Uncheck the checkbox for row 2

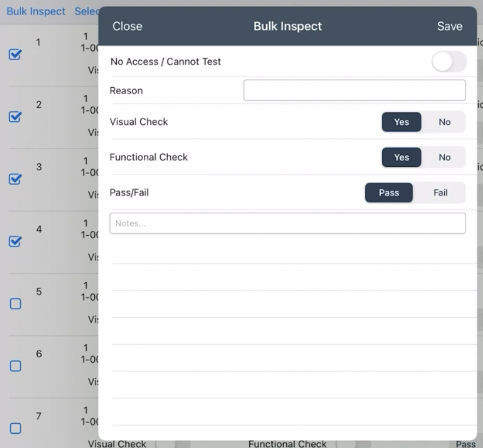pyautogui.click(x=15, y=117)
